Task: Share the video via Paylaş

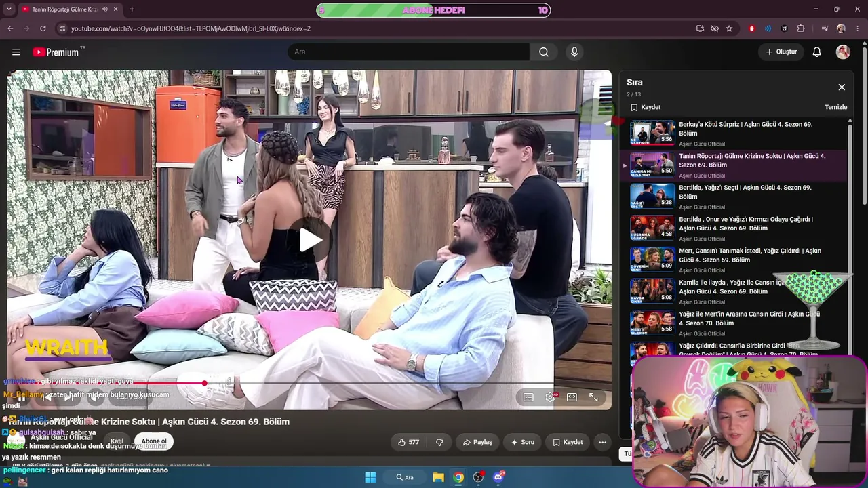Action: pyautogui.click(x=477, y=442)
